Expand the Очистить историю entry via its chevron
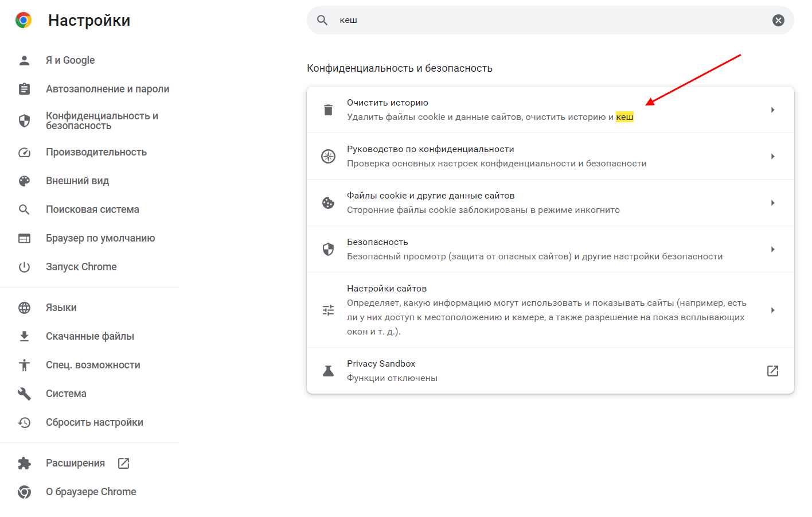This screenshot has height=517, width=812. (772, 109)
